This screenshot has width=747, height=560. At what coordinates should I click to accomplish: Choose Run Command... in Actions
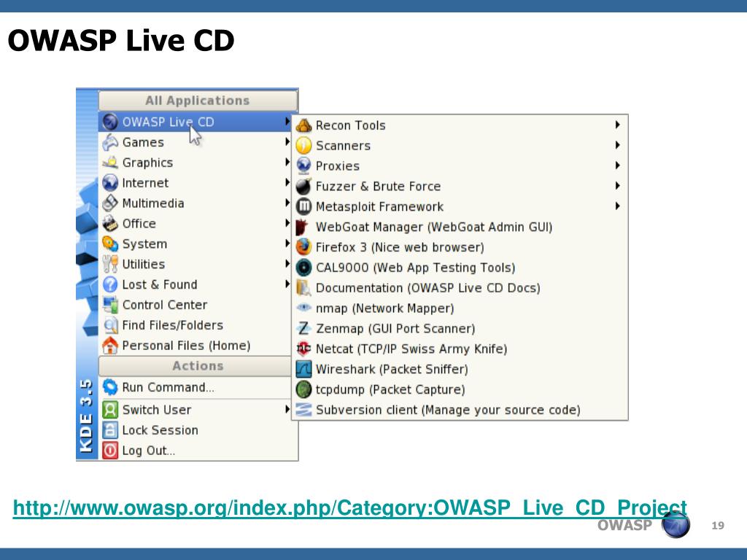(196, 387)
